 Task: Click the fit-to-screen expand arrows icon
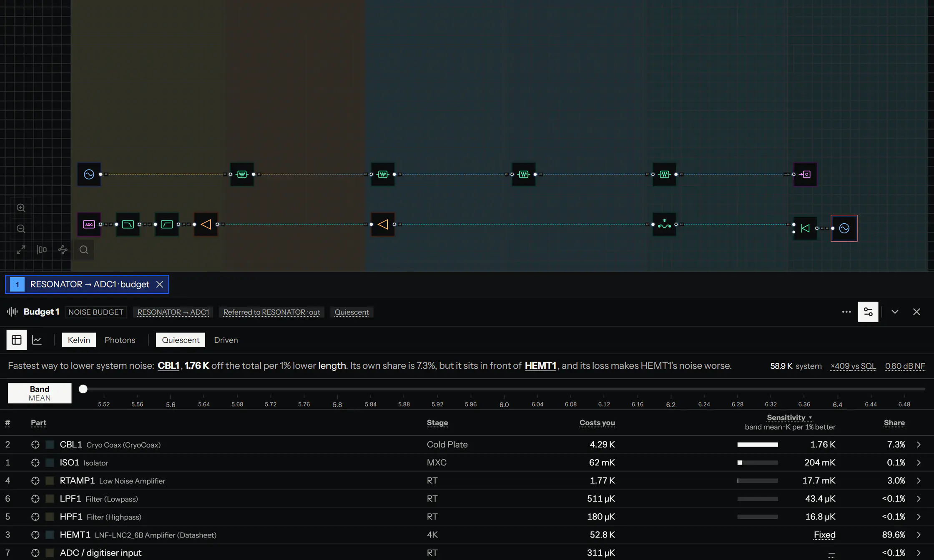(21, 250)
